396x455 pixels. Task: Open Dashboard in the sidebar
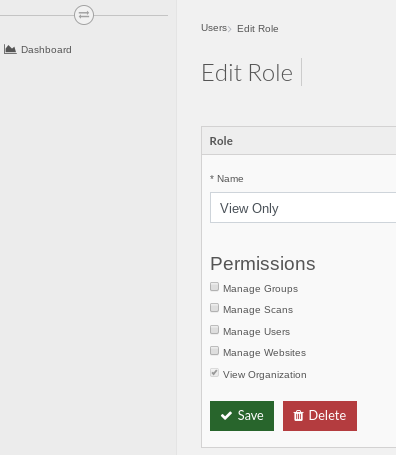[x=38, y=50]
